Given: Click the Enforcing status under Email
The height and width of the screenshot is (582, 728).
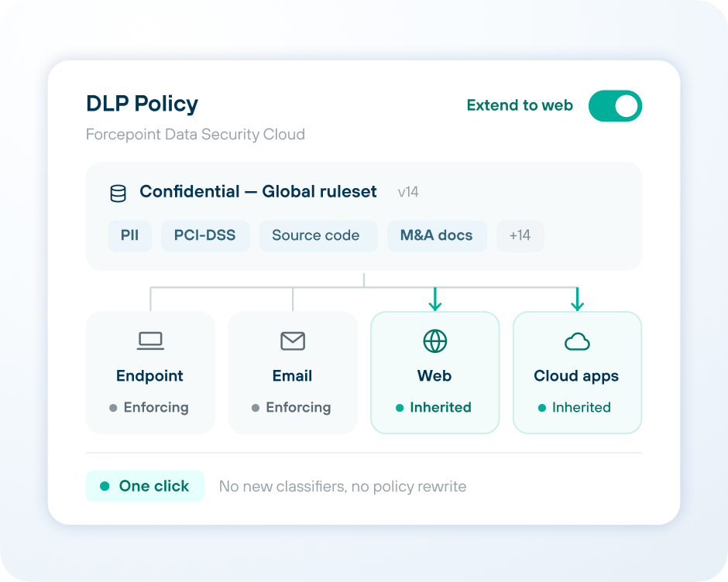Looking at the screenshot, I should coord(291,408).
